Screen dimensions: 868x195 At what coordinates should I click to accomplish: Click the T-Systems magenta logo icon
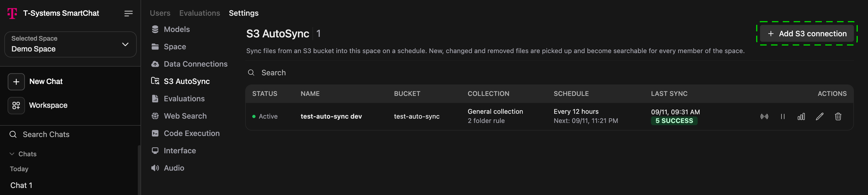[x=12, y=14]
